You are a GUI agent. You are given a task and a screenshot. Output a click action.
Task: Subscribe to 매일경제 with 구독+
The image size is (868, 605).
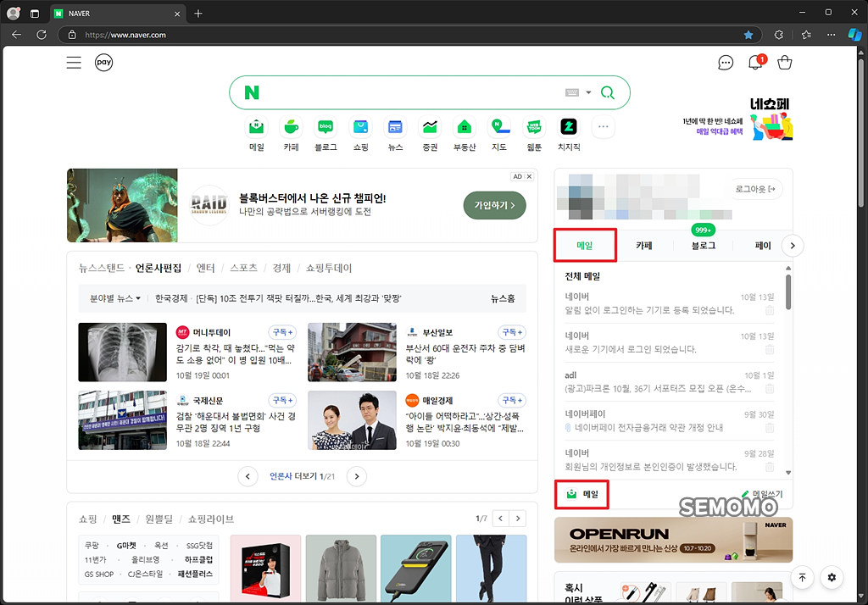pyautogui.click(x=512, y=400)
